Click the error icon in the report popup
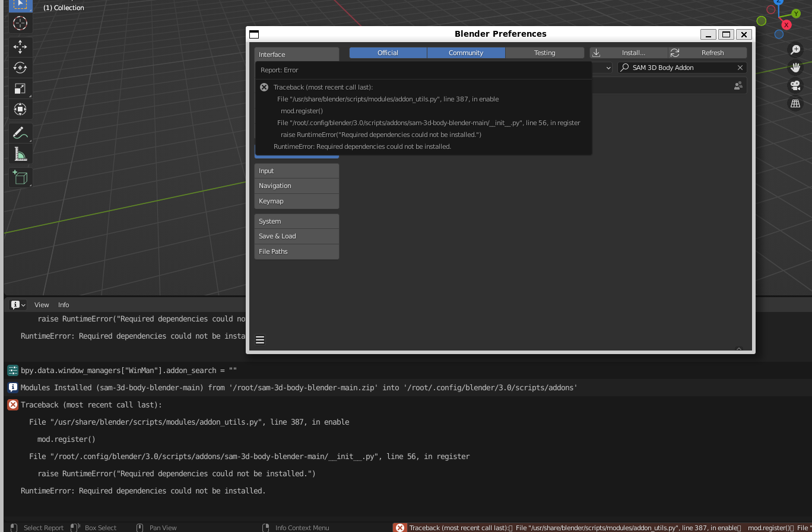 coord(264,87)
